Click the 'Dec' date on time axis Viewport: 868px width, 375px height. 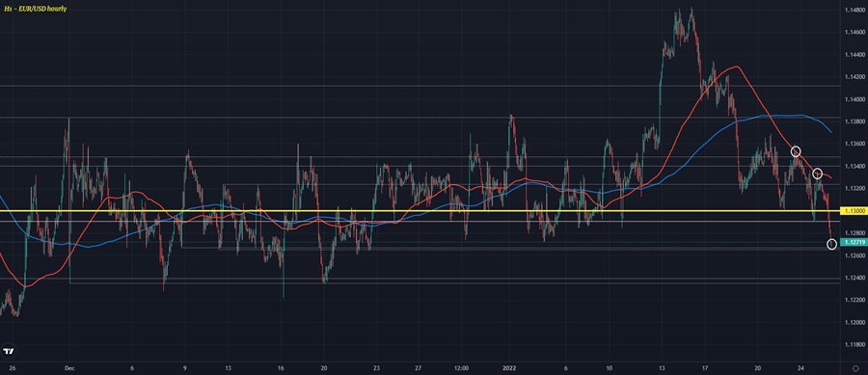pyautogui.click(x=69, y=367)
